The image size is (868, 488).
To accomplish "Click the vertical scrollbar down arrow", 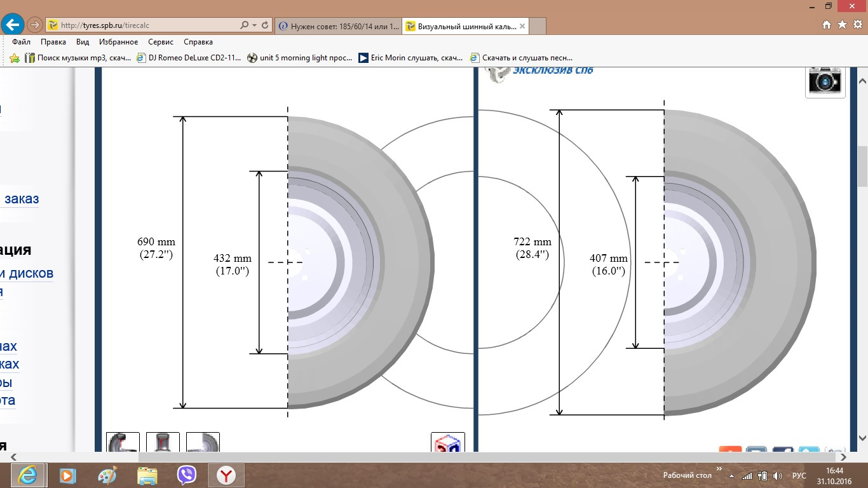I will click(x=862, y=438).
